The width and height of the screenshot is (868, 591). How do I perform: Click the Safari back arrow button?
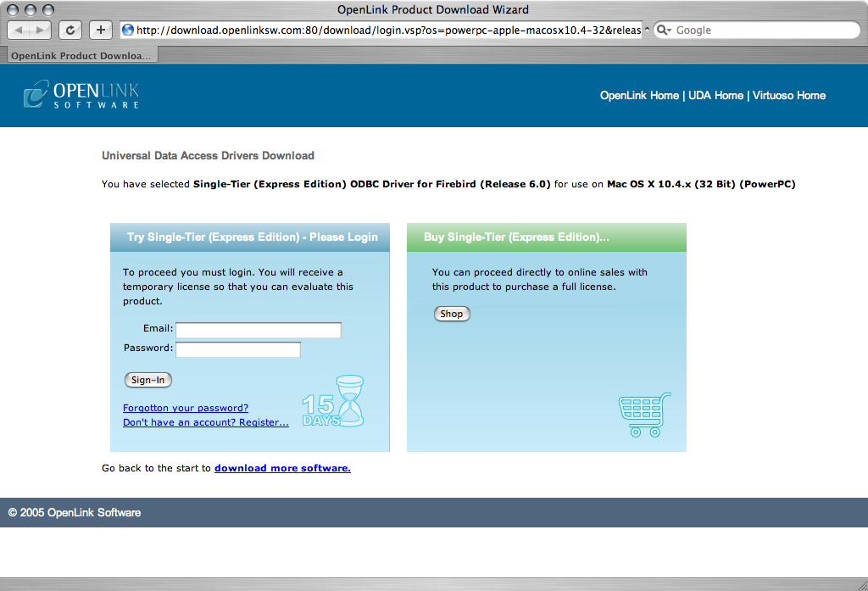(20, 30)
